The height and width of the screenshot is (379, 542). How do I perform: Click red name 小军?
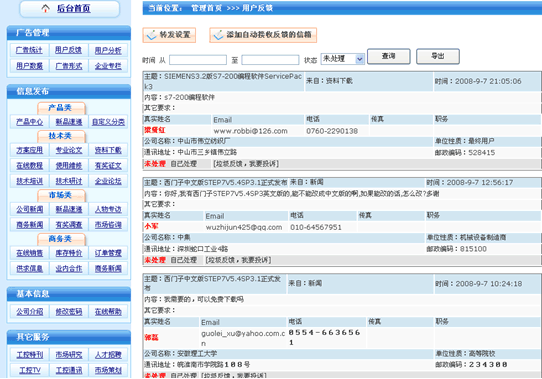point(151,227)
